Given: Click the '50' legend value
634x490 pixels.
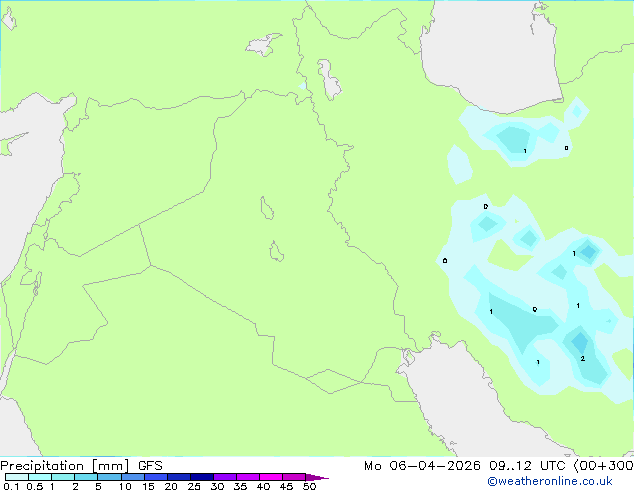Looking at the screenshot, I should pos(309,486).
